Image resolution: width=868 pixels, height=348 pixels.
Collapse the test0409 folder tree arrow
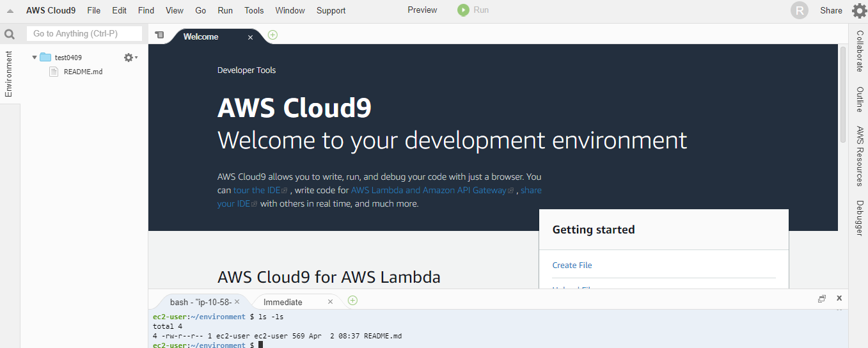(x=35, y=58)
